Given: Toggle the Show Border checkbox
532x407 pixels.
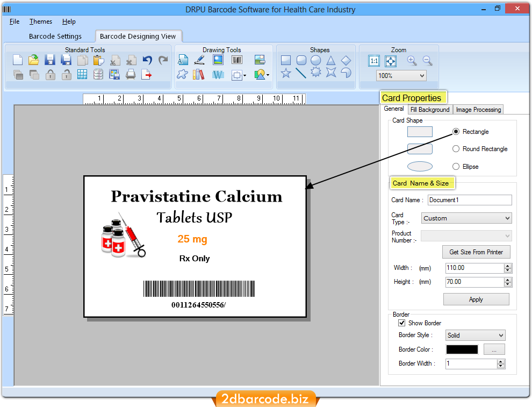Looking at the screenshot, I should (x=402, y=323).
